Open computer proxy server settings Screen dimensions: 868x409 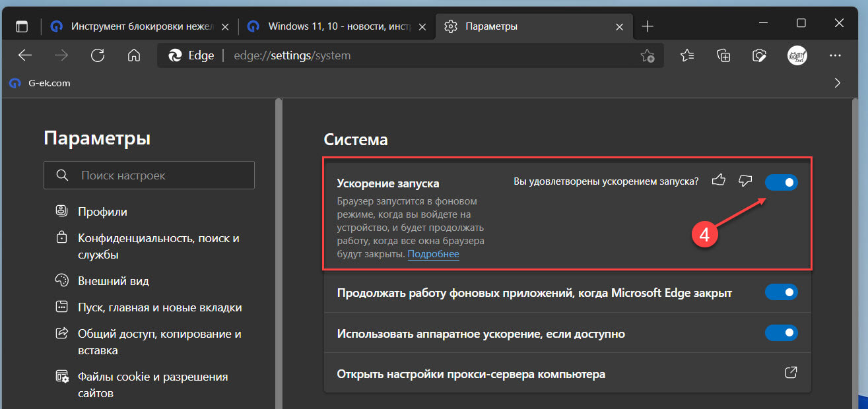790,373
